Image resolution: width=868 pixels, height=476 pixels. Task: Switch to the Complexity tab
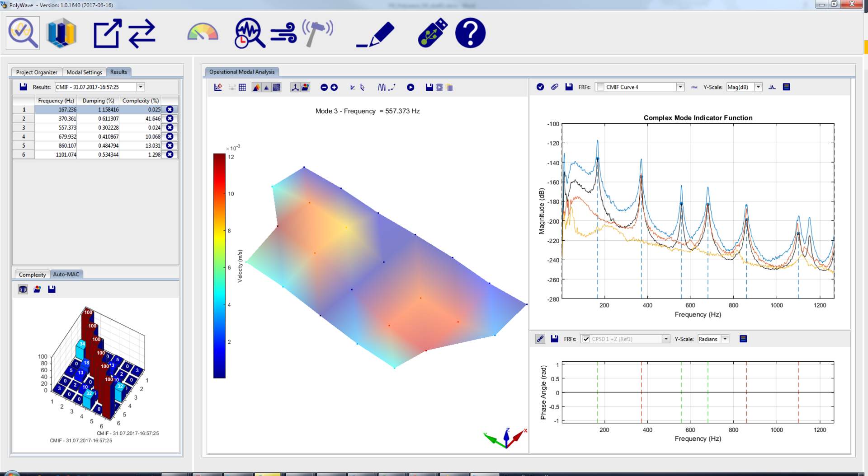(x=32, y=275)
